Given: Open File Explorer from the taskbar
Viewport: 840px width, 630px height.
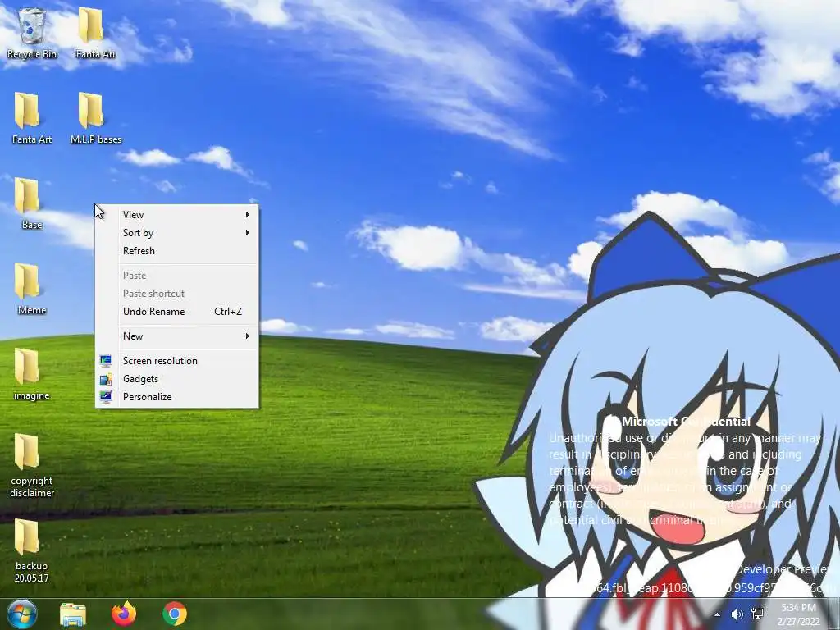Looking at the screenshot, I should click(x=73, y=614).
